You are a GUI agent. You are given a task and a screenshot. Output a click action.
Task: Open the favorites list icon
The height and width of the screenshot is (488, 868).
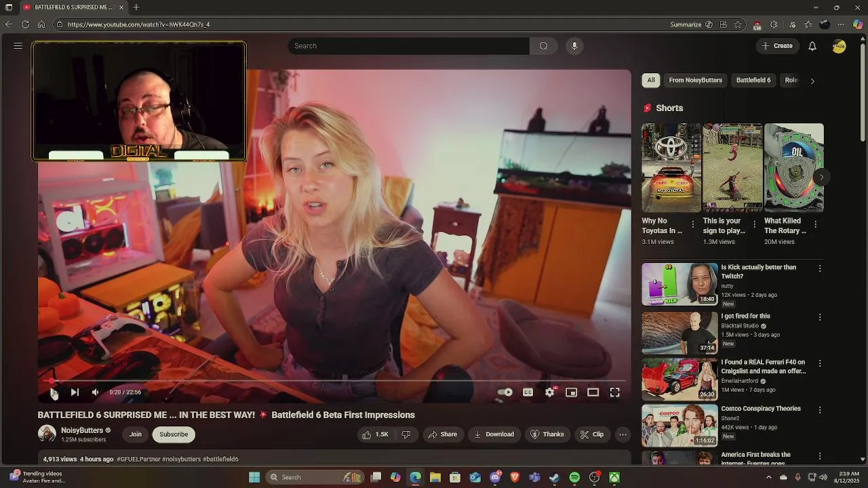808,24
